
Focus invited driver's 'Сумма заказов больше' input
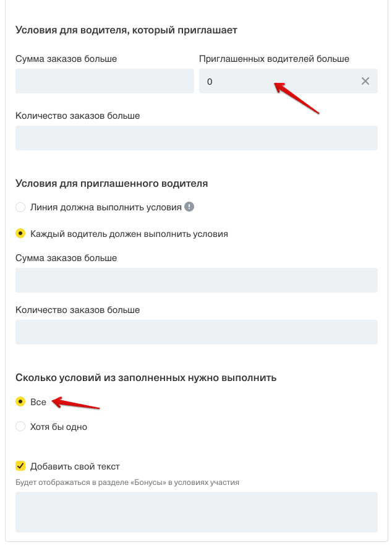pos(196,280)
